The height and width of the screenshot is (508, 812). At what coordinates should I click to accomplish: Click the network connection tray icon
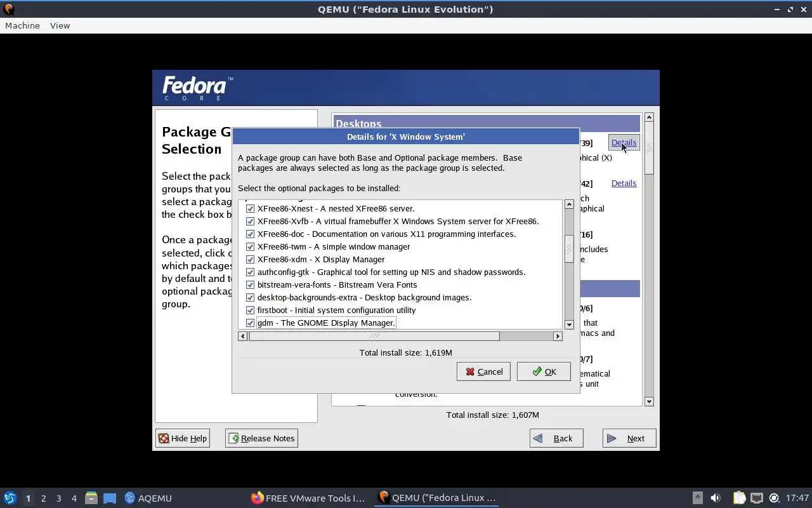(756, 498)
